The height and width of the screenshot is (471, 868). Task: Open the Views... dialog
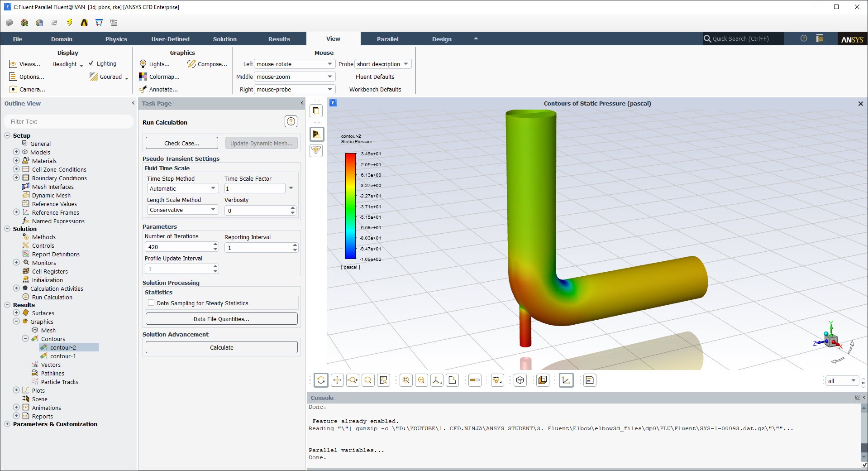(25, 64)
